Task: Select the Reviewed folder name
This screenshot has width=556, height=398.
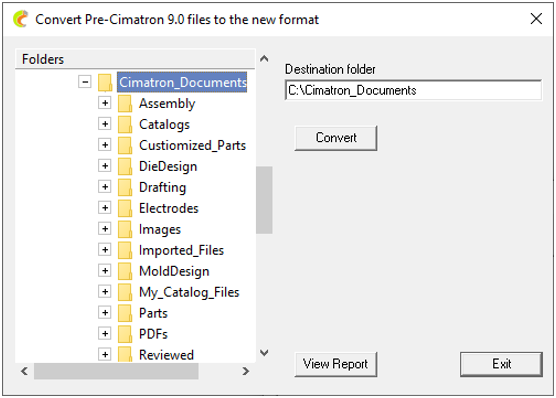Action: click(x=166, y=355)
